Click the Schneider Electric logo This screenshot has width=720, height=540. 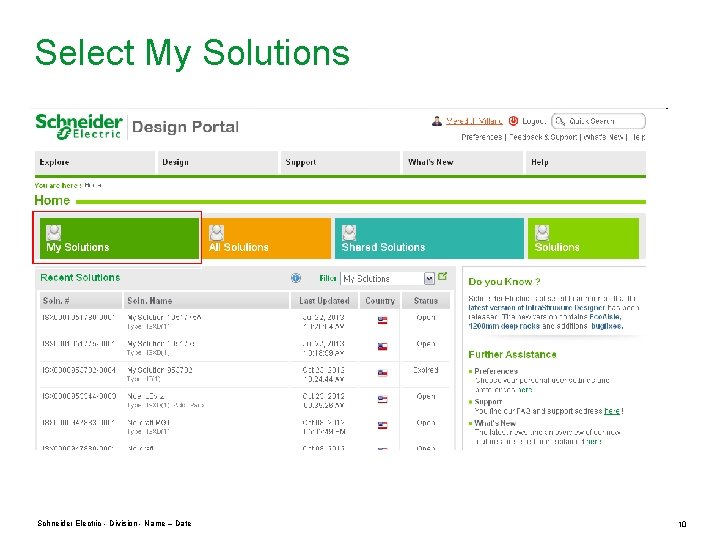click(79, 126)
